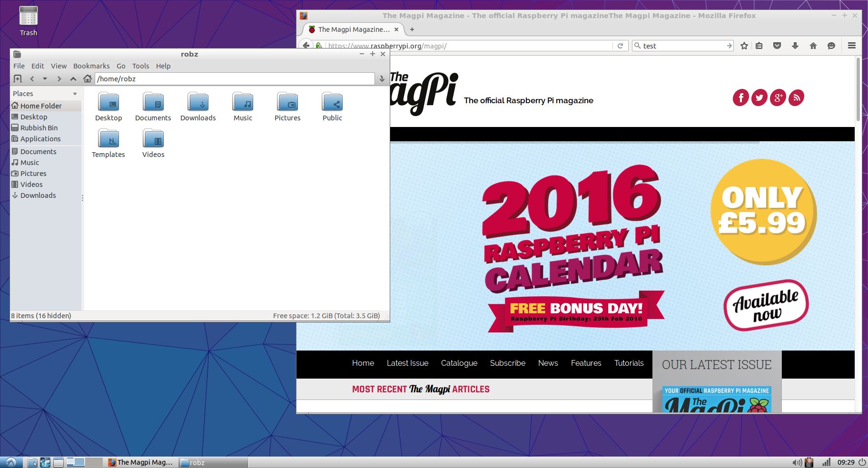The height and width of the screenshot is (468, 868).
Task: Open the Firefox downloads arrow icon
Action: pyautogui.click(x=795, y=46)
